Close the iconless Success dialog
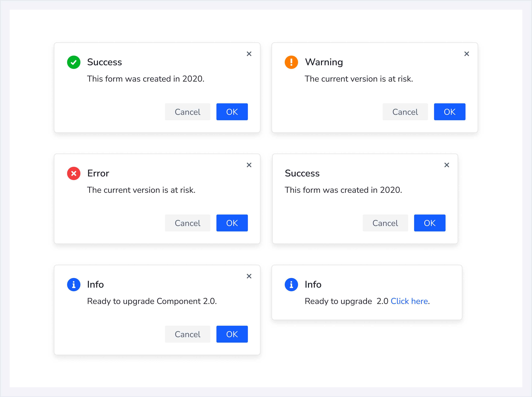Image resolution: width=532 pixels, height=397 pixels. [x=446, y=165]
